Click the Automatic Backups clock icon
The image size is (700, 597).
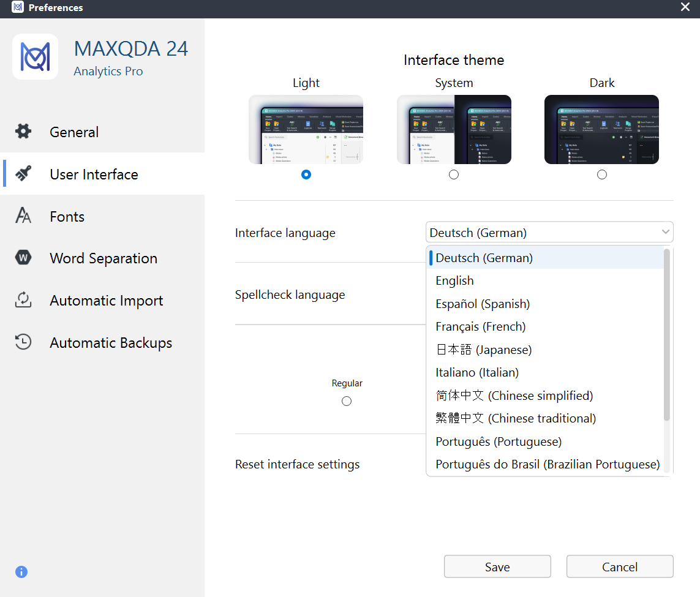point(23,342)
